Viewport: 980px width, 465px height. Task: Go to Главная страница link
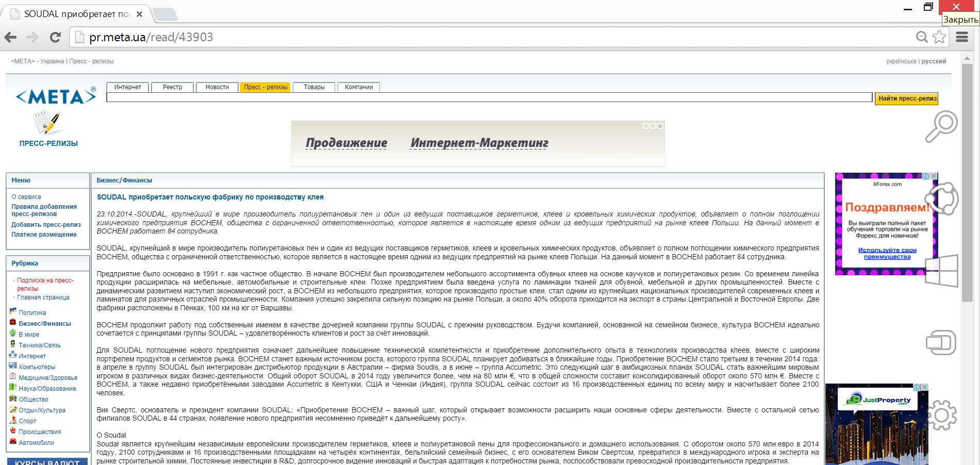pyautogui.click(x=43, y=297)
